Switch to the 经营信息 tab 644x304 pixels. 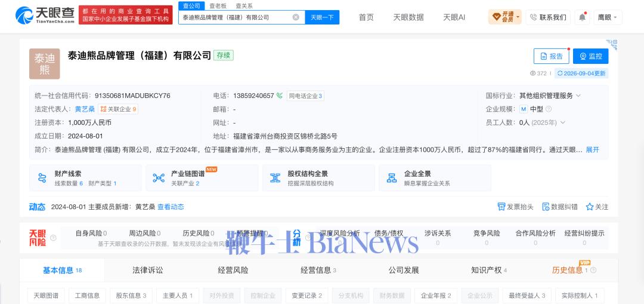(318, 271)
